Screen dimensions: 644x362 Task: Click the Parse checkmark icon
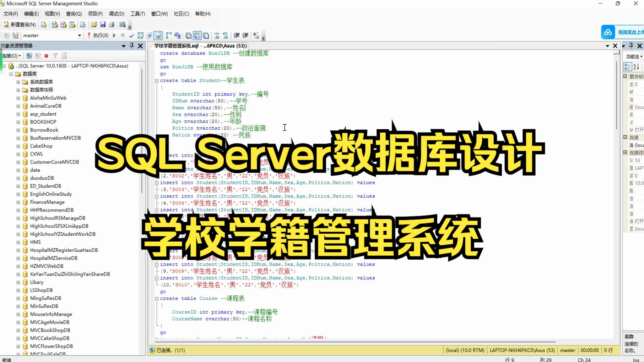131,35
